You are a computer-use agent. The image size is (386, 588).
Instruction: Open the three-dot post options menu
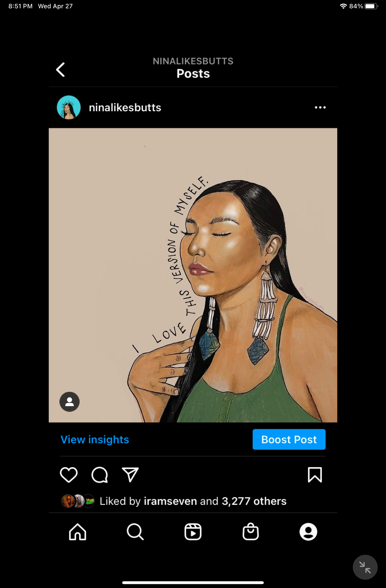click(320, 107)
